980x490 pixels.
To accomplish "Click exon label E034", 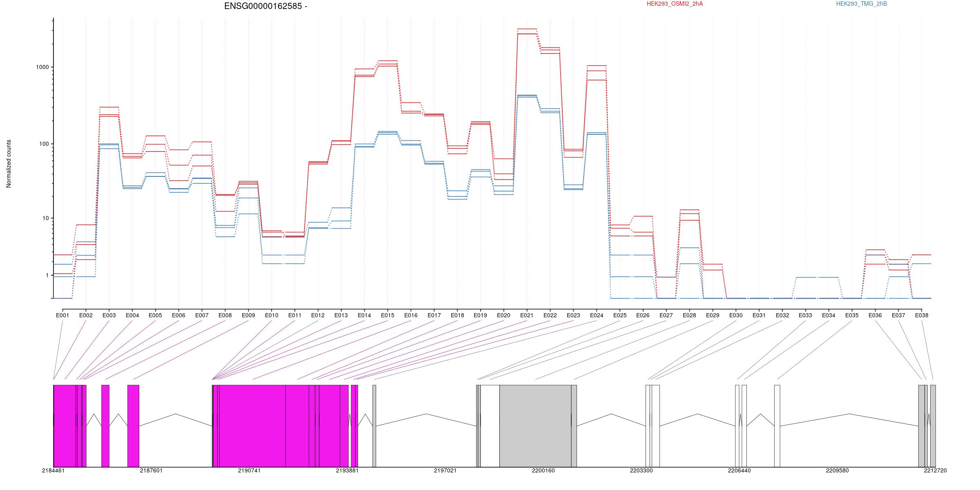I will click(x=829, y=315).
